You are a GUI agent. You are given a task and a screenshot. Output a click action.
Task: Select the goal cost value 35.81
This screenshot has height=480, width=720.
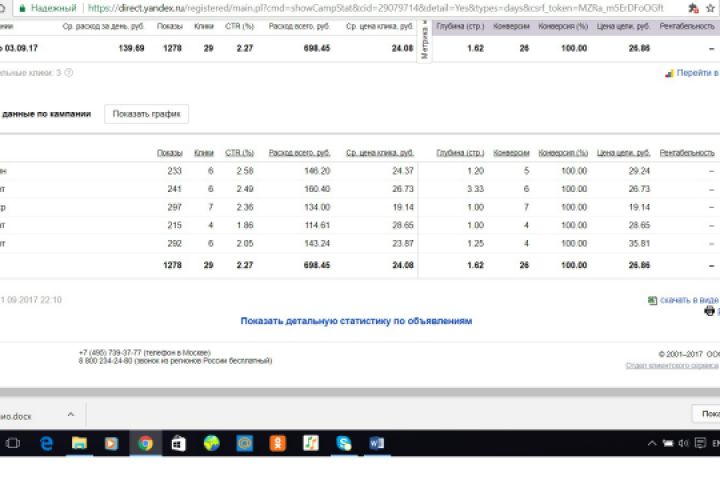[x=639, y=243]
